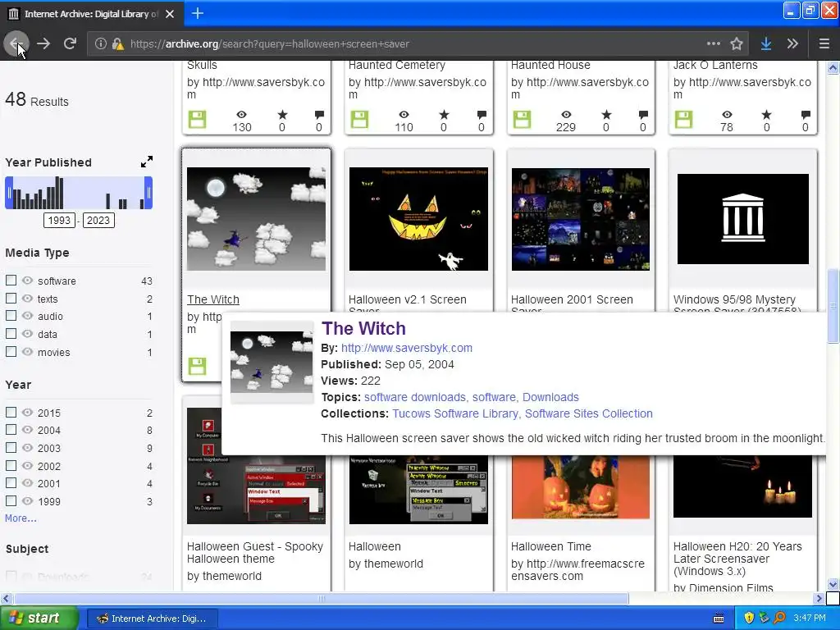Go forward with the forward arrow
840x630 pixels.
point(43,43)
